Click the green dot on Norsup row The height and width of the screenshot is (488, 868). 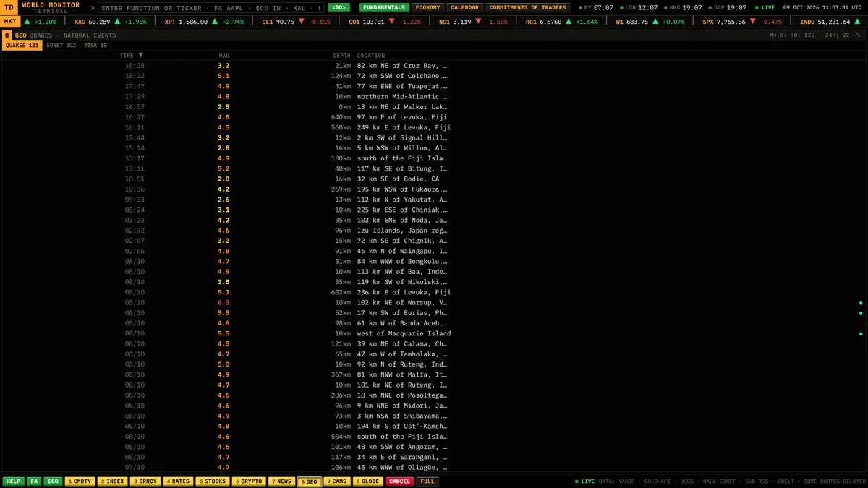coord(861,303)
